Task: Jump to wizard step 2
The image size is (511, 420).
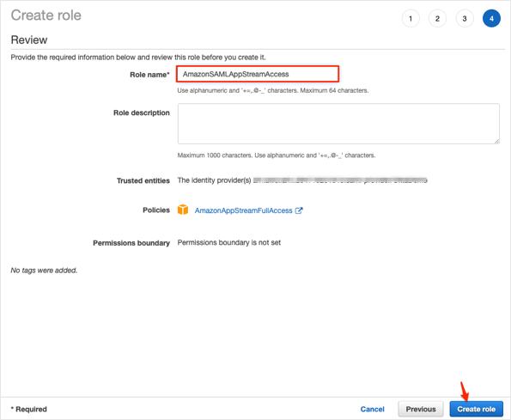Action: click(437, 19)
